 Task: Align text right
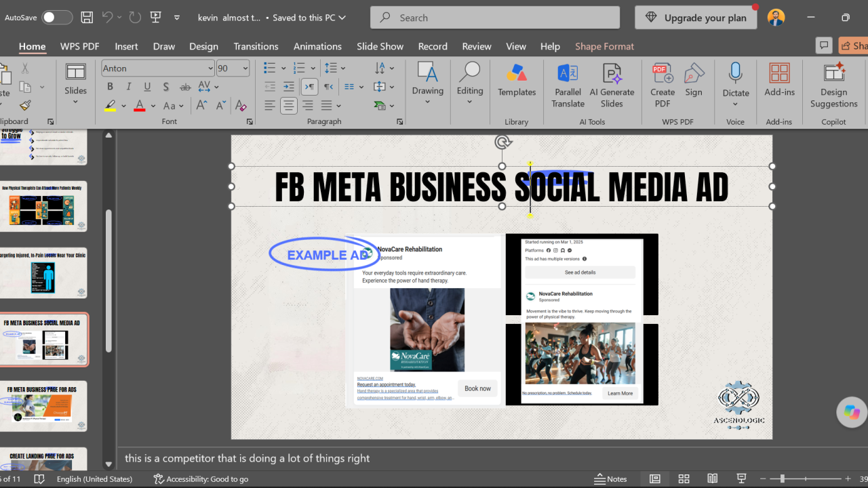(308, 106)
